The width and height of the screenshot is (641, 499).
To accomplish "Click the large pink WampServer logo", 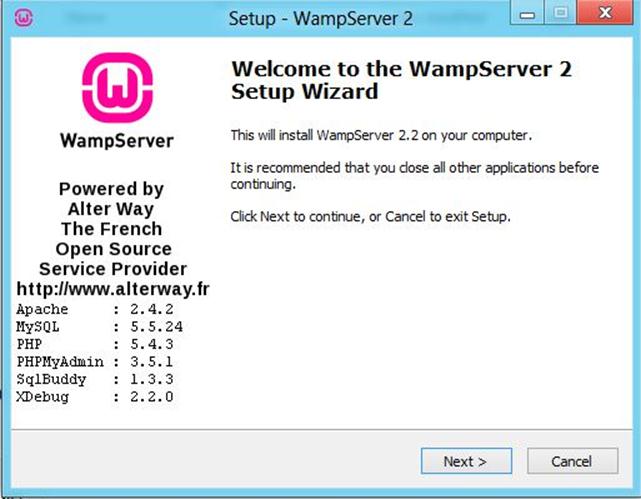I will click(117, 87).
